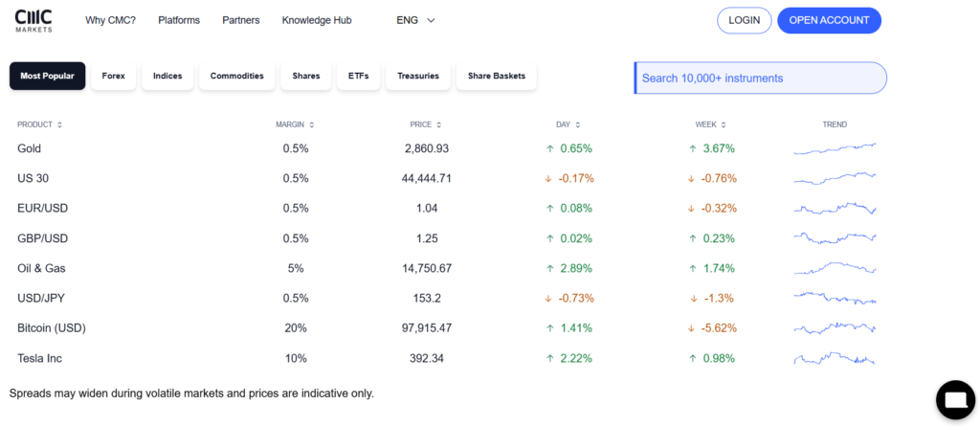Switch to the Treasuries tab
Viewport: 980px width, 427px height.
[x=418, y=76]
